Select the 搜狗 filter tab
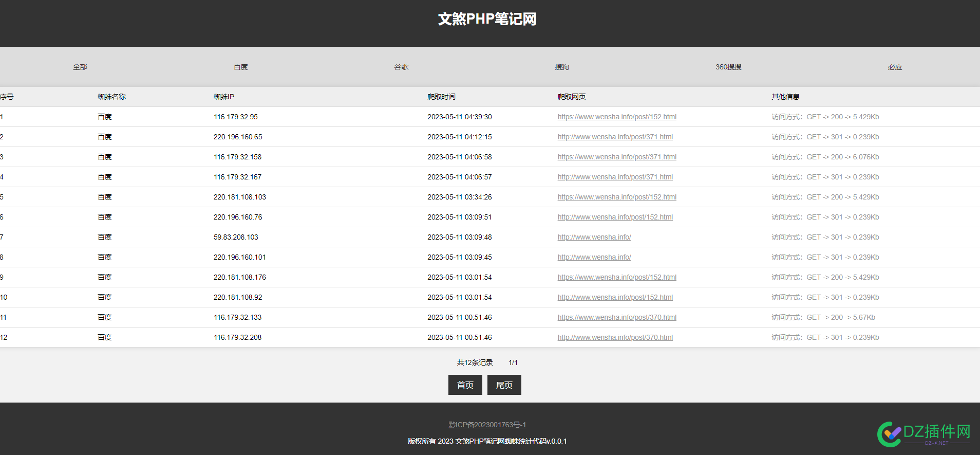Screen dimensions: 980x455 pyautogui.click(x=562, y=67)
